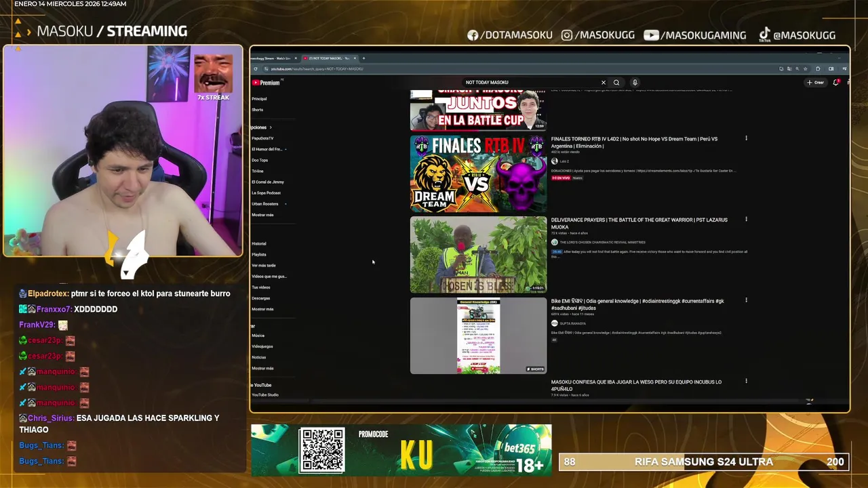Click the Supta Rahasya channel avatar

pos(554,323)
